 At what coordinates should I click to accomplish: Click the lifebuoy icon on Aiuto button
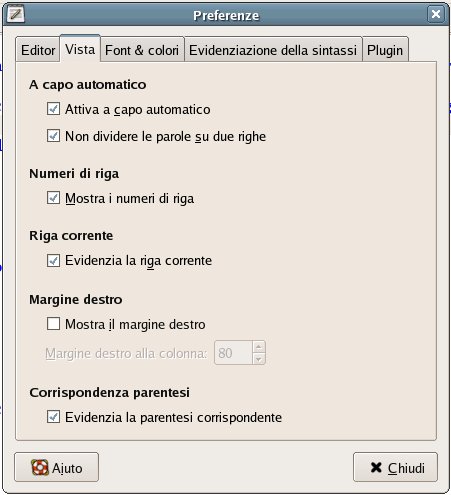(40, 467)
